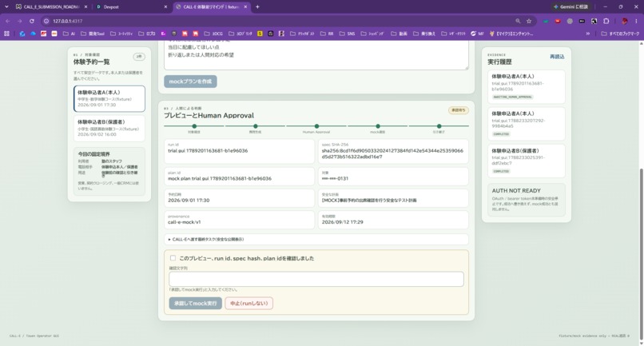Focus the 確認文字列 input field
Viewport: 644px width, 346px height.
coord(316,279)
